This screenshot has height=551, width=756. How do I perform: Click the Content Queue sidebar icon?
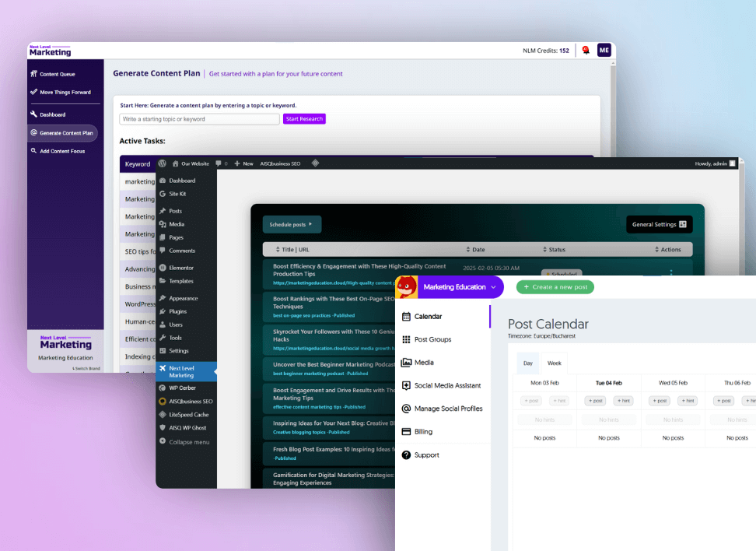coord(33,74)
